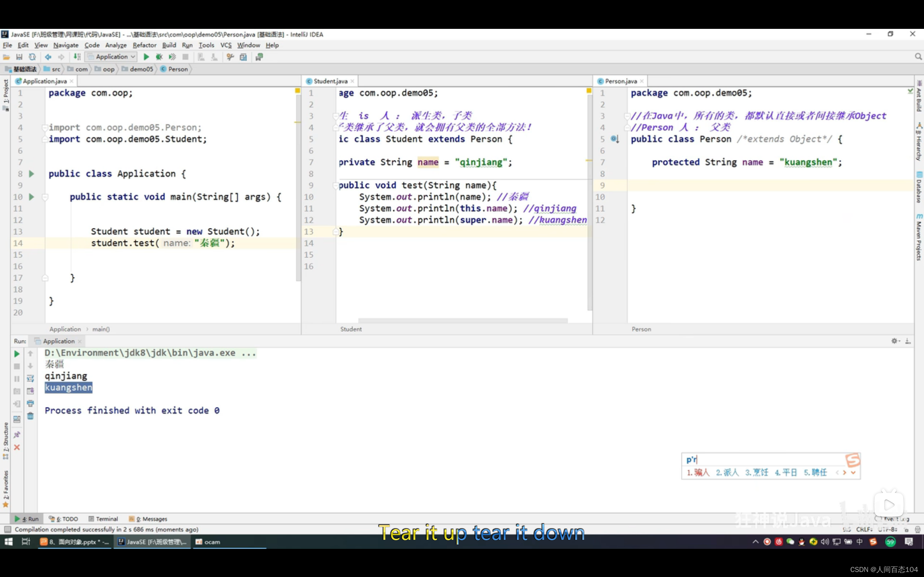This screenshot has width=924, height=577.
Task: Click the Debug bug icon
Action: tap(159, 57)
